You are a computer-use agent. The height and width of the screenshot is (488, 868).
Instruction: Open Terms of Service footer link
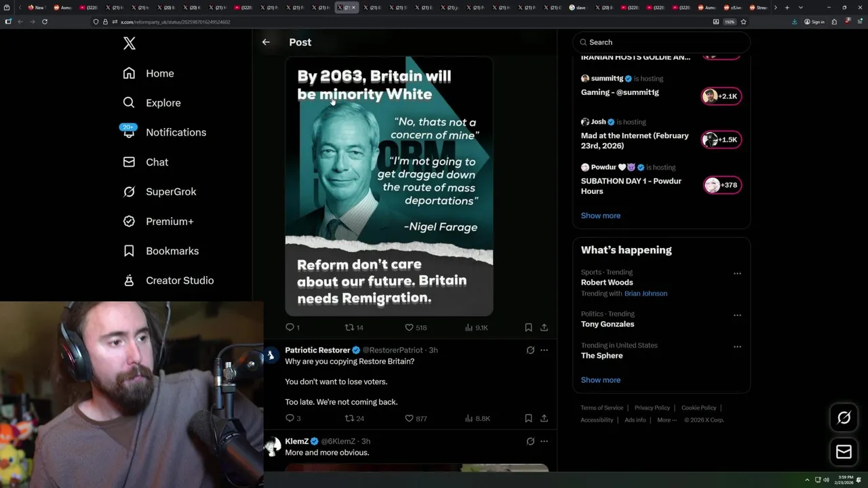point(601,408)
